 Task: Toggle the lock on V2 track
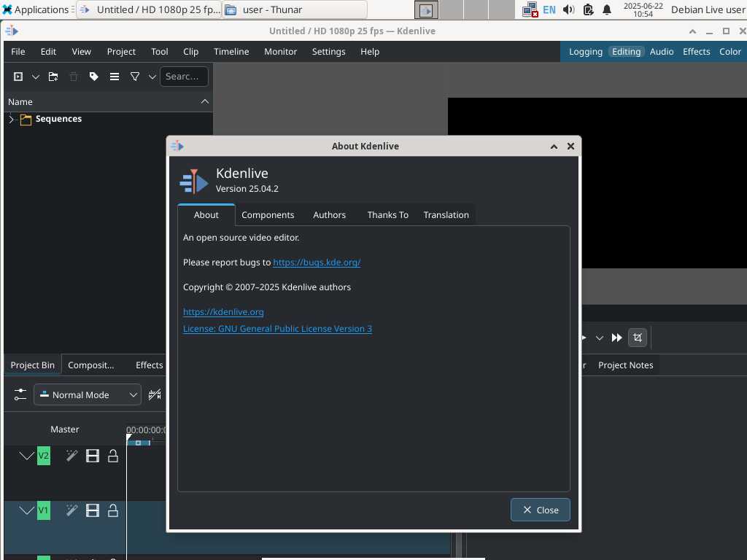pyautogui.click(x=113, y=456)
